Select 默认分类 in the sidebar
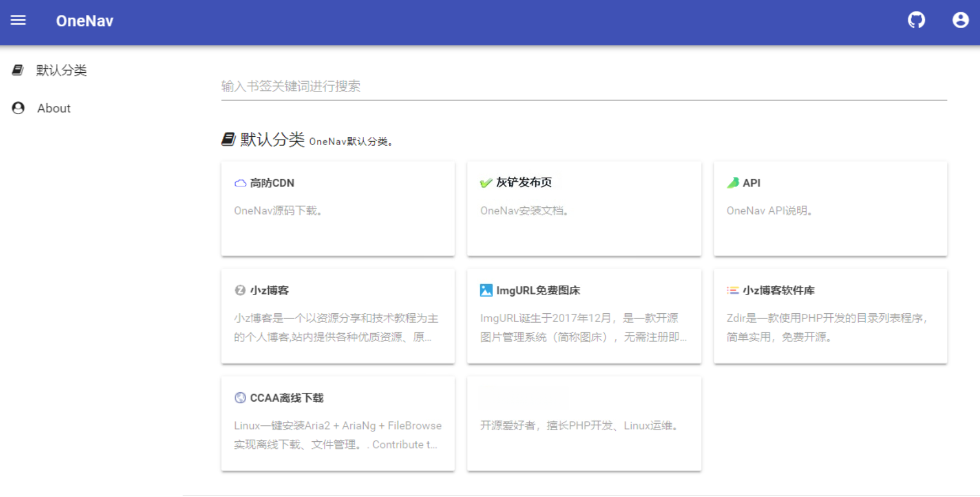 pos(61,70)
